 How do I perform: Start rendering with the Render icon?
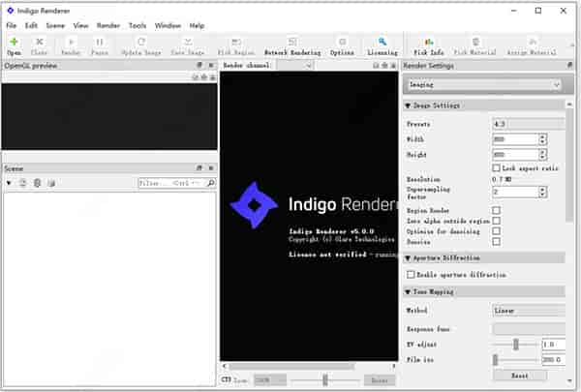point(71,45)
